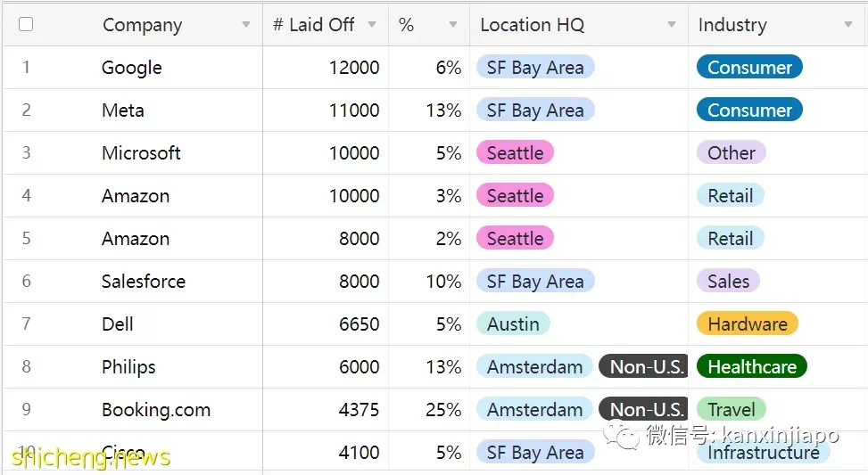This screenshot has width=868, height=475.
Task: Open the Industry column dropdown arrow
Action: coord(848,24)
